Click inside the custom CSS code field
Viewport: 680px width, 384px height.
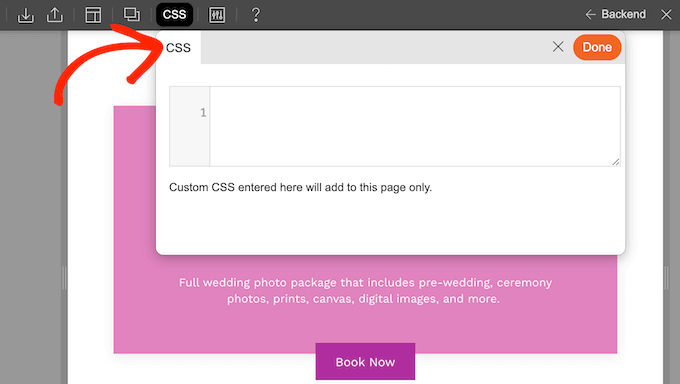pyautogui.click(x=415, y=126)
